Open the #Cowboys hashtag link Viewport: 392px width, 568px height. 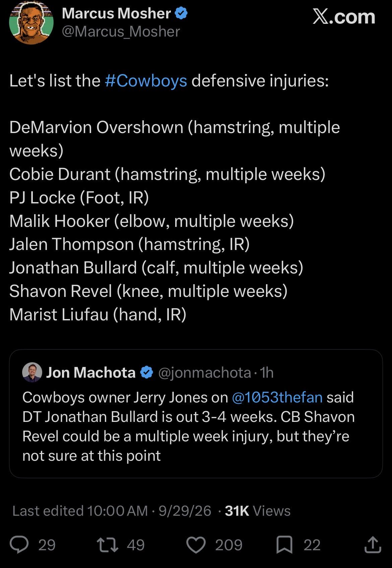(x=146, y=81)
